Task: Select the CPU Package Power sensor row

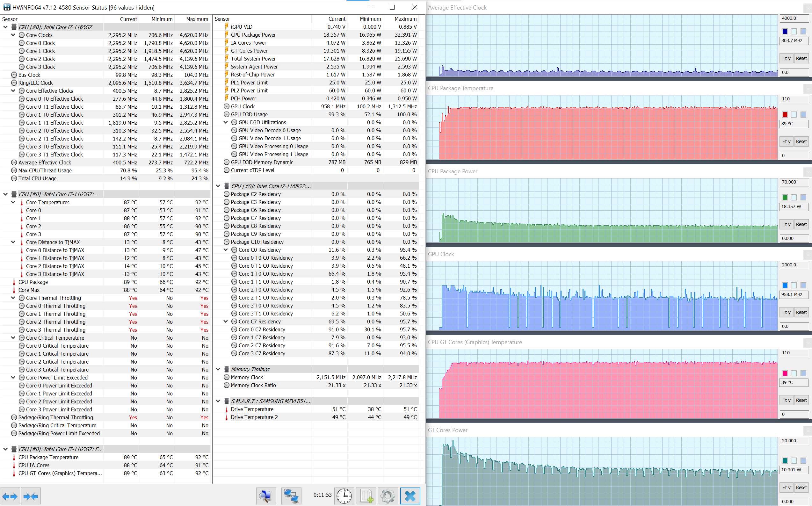Action: (x=253, y=35)
